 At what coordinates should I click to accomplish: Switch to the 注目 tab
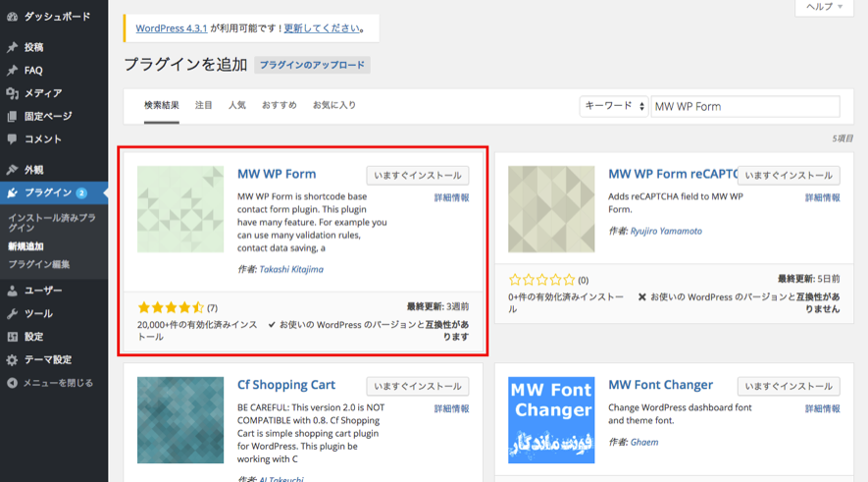coord(204,105)
